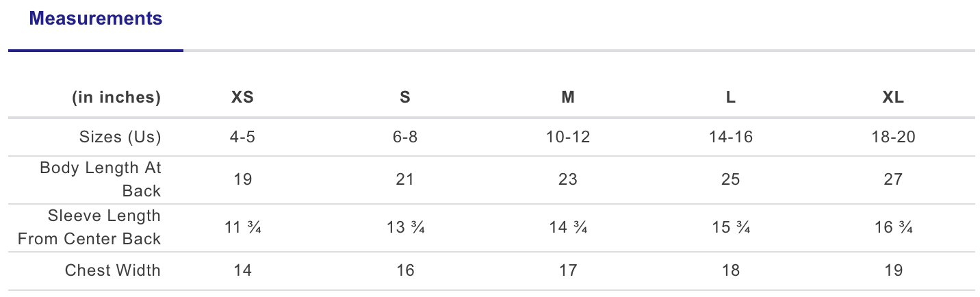Select the M size column header
Viewport: 980px width, 297px height.
point(568,97)
